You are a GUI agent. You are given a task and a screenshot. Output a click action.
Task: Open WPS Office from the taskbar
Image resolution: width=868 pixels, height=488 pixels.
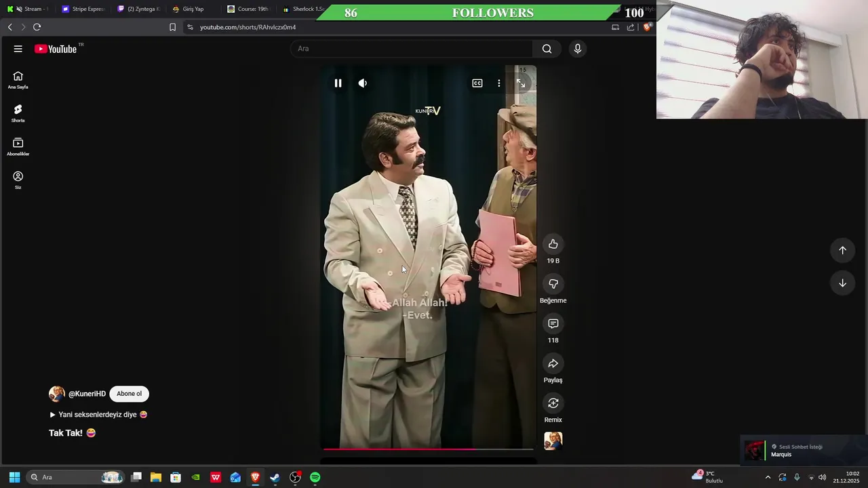point(216,477)
